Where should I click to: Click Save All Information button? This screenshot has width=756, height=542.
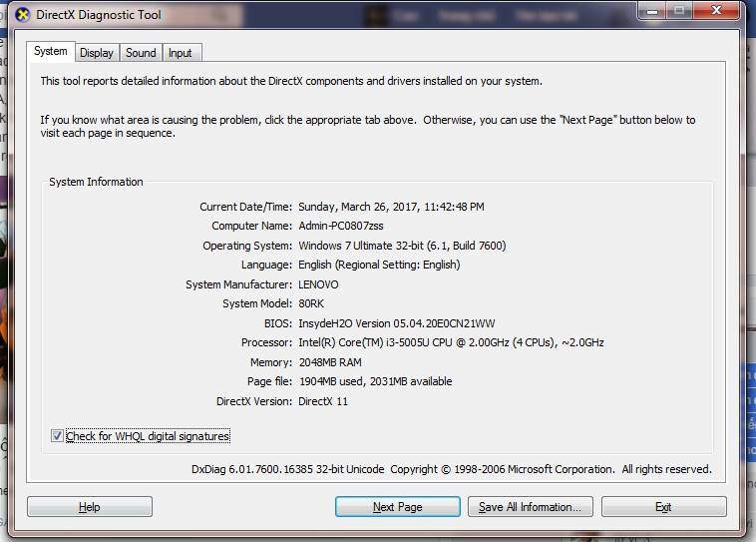point(530,507)
